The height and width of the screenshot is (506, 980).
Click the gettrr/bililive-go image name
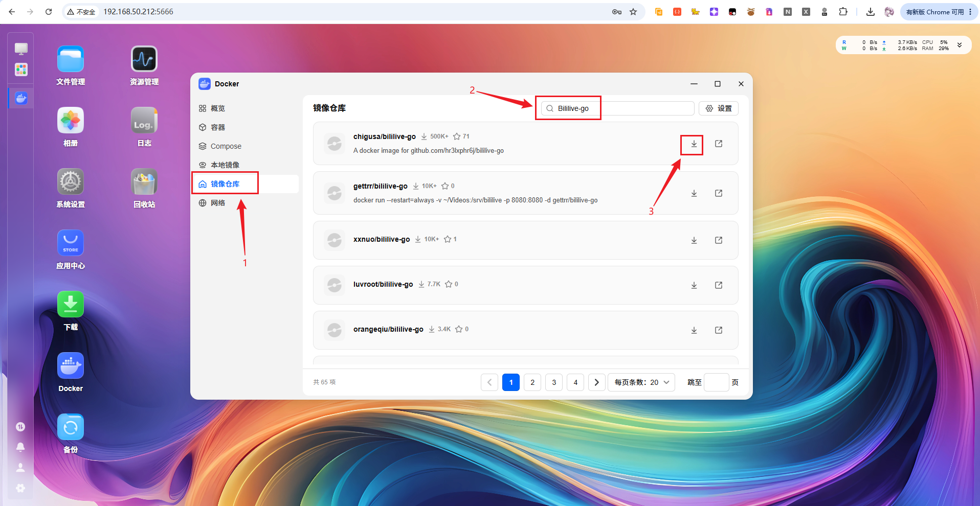381,186
